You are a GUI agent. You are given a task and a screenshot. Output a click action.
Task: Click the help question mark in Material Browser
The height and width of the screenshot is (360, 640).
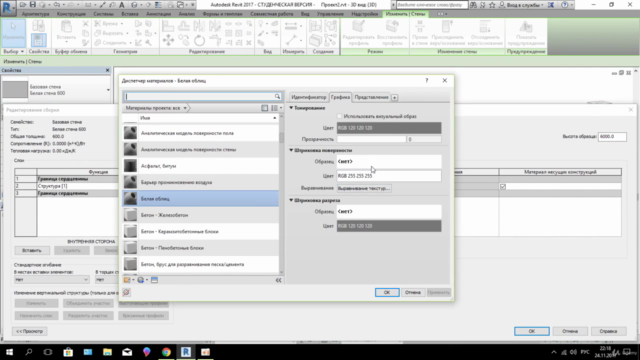tap(427, 80)
